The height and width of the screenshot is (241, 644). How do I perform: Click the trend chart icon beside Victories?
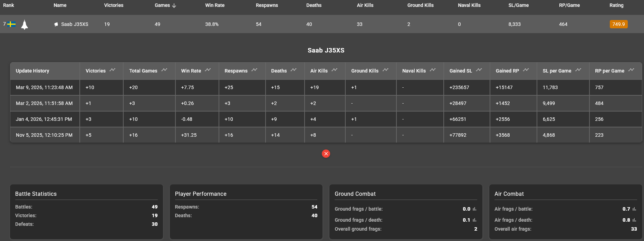click(112, 70)
